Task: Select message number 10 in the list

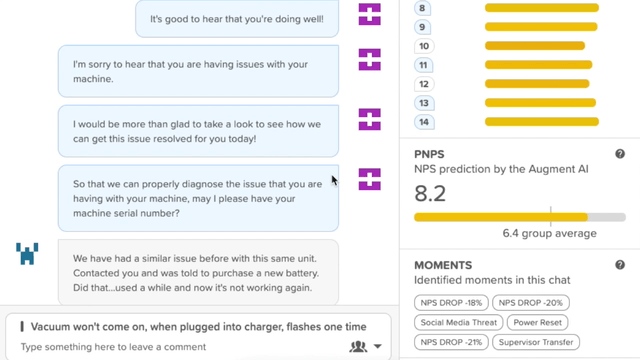Action: pos(424,46)
